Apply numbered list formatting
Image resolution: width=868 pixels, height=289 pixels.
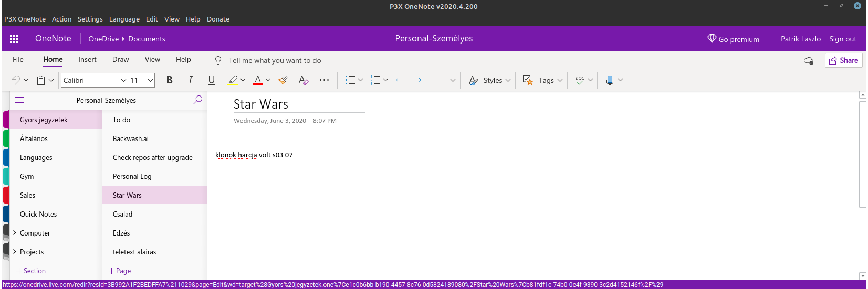click(375, 80)
